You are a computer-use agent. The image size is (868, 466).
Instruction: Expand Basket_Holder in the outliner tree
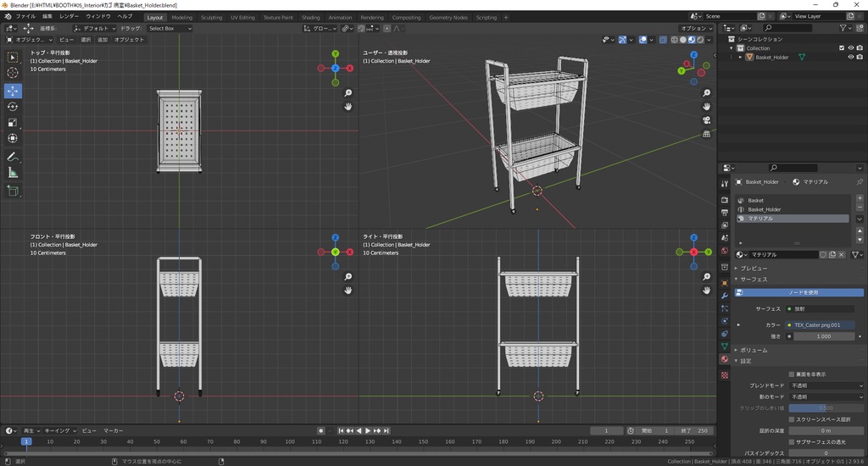738,58
